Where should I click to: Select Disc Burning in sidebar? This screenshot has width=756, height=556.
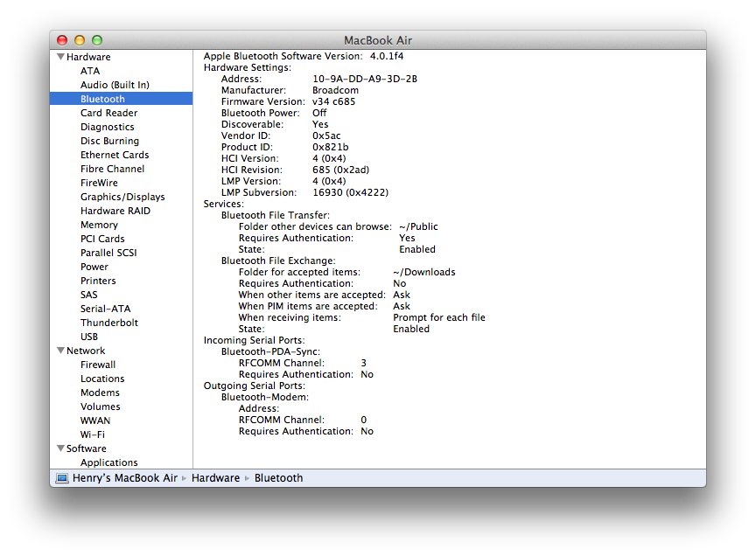coord(110,141)
